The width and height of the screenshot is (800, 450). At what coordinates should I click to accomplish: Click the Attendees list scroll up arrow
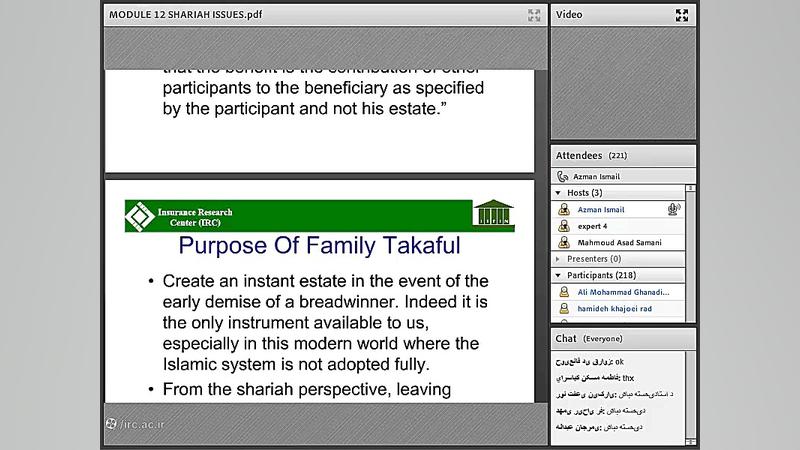tap(690, 188)
